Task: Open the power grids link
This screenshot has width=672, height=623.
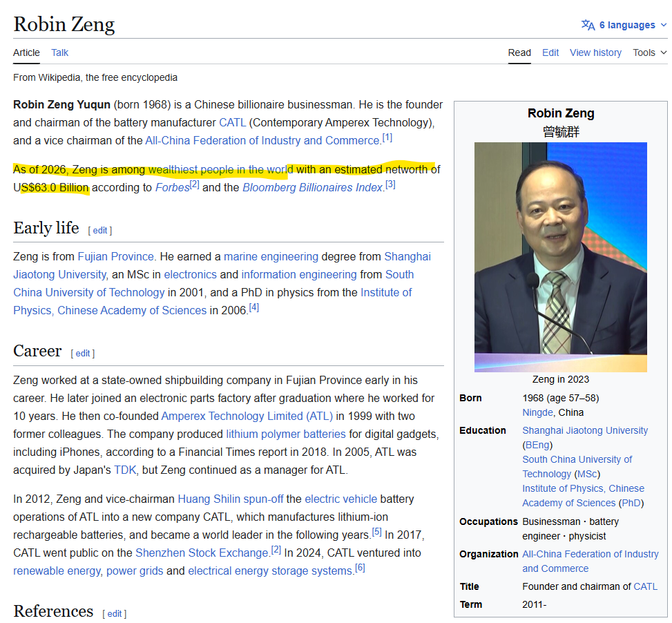Action: pos(135,572)
